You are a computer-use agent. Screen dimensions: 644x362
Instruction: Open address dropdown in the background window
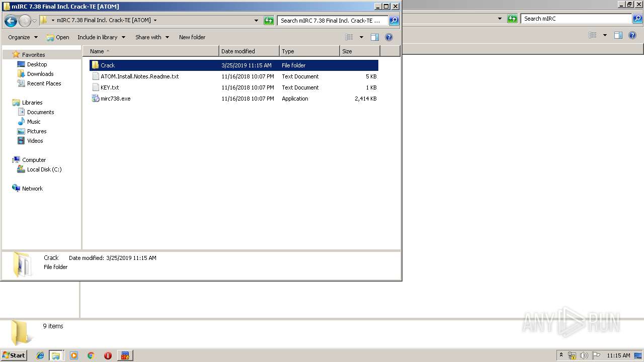(500, 19)
